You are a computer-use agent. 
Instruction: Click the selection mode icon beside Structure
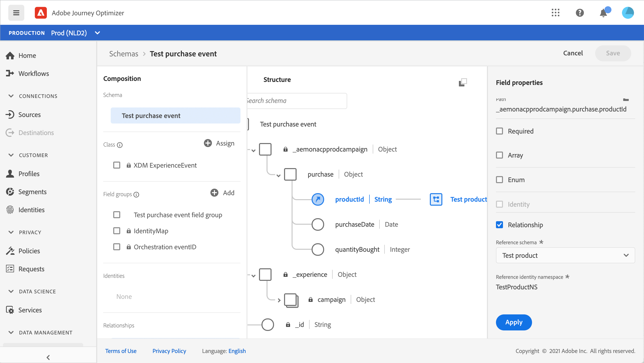[x=463, y=82]
